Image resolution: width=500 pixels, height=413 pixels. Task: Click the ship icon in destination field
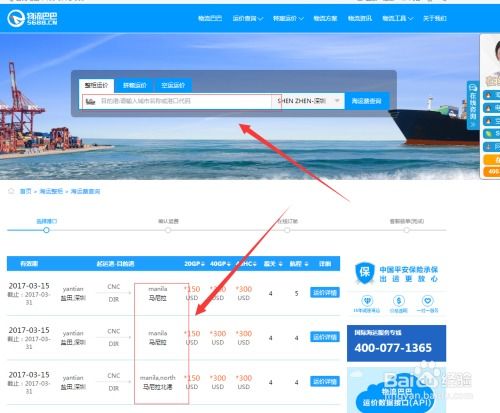point(91,101)
